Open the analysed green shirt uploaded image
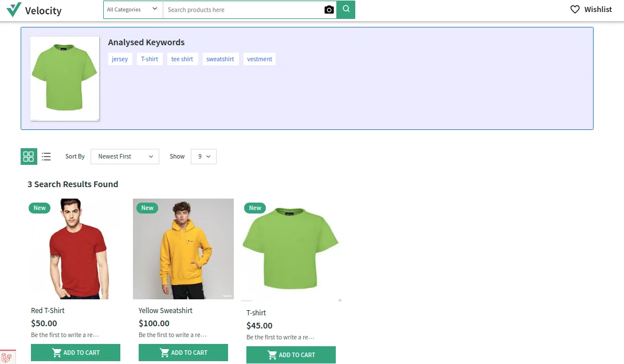This screenshot has width=624, height=364. (65, 78)
